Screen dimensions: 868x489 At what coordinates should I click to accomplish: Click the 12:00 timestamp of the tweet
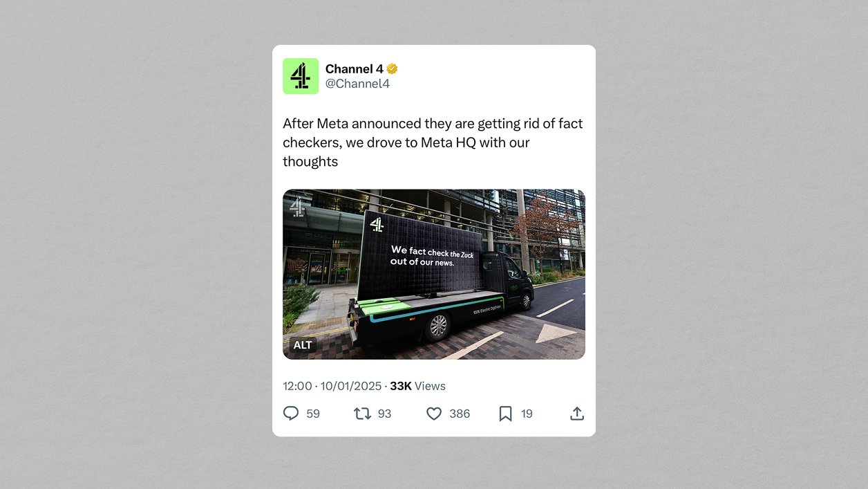click(297, 386)
